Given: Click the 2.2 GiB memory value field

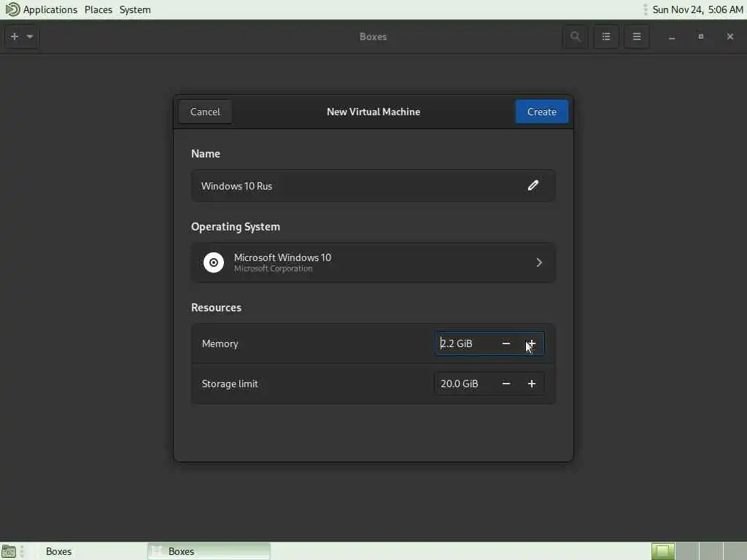Looking at the screenshot, I should (465, 343).
